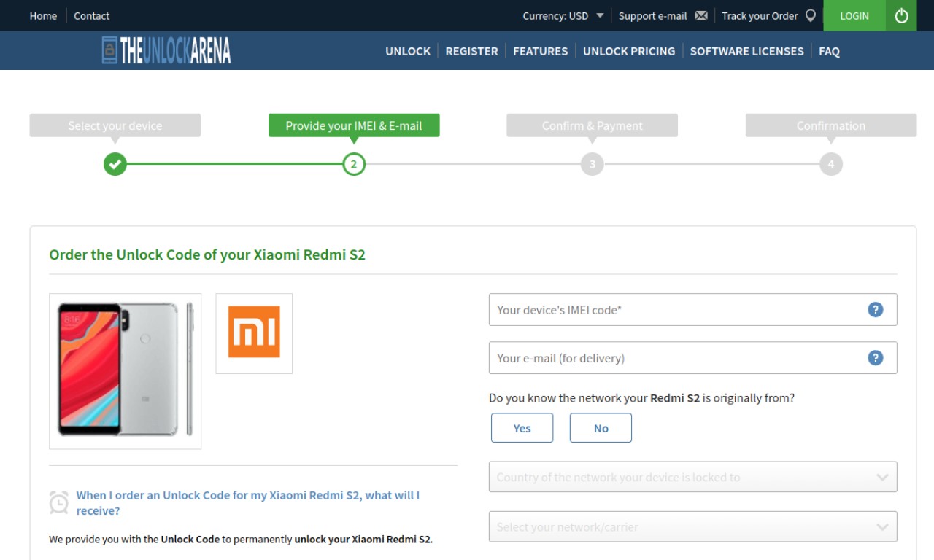Screen dimensions: 934x560
Task: Click the Track your Order link text
Action: (x=760, y=15)
